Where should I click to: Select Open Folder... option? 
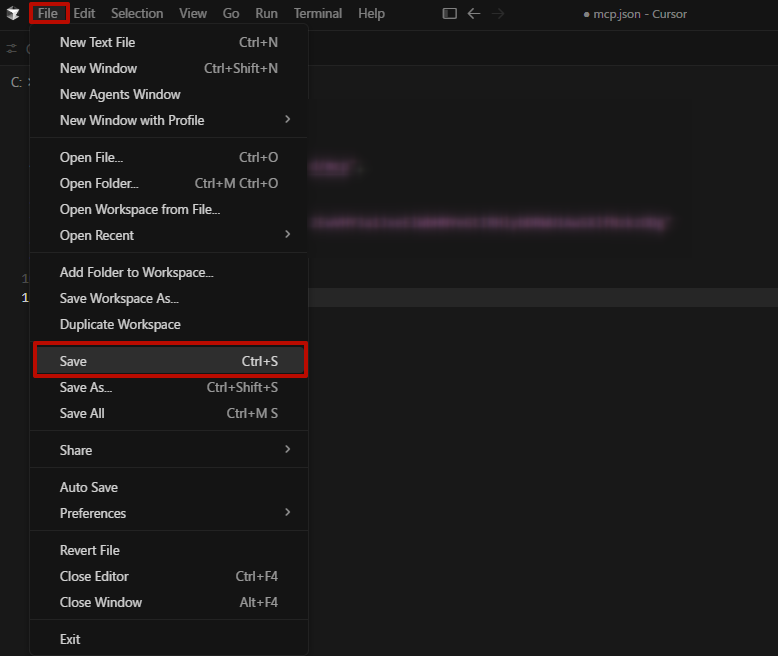coord(99,183)
